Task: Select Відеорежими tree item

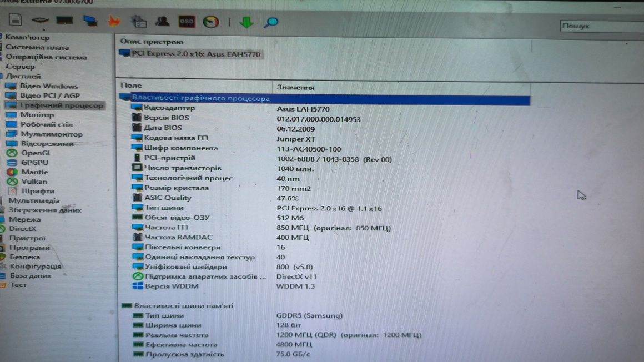Action: pos(47,143)
